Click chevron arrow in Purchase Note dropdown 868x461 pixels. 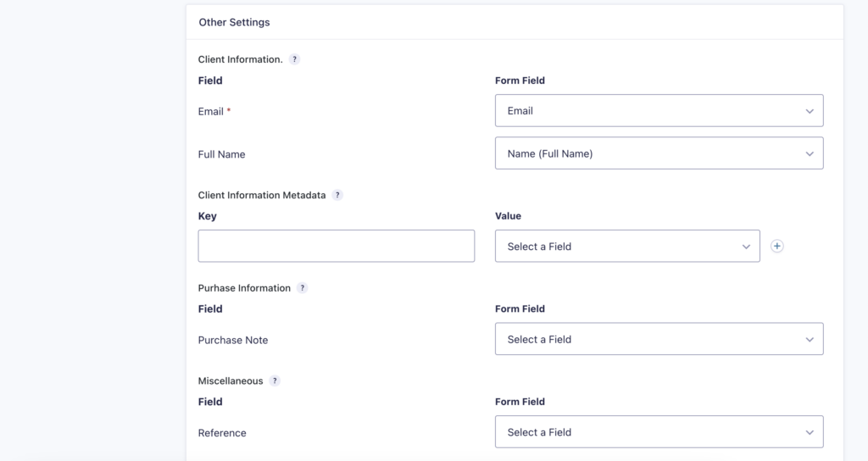click(x=810, y=340)
